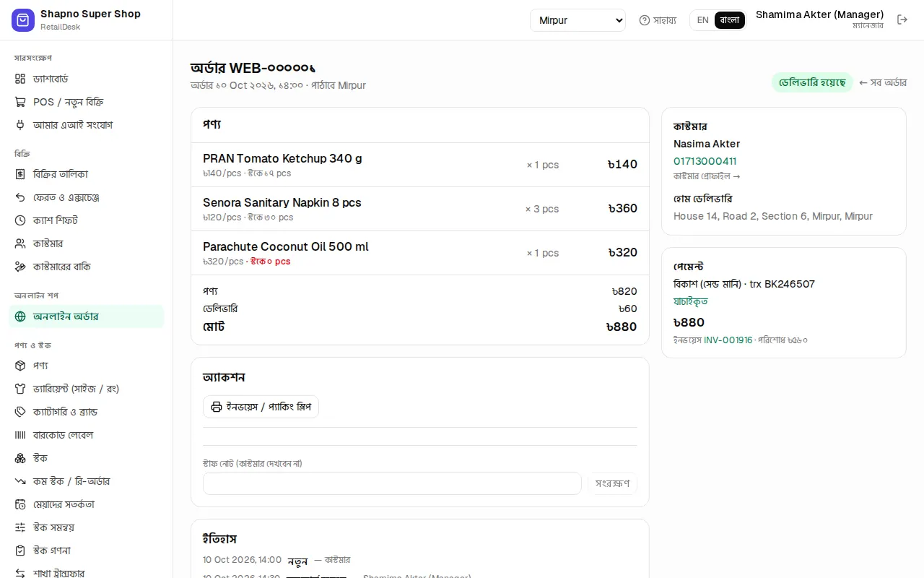Image resolution: width=924 pixels, height=578 pixels.
Task: Click the ডেলিভারি হয়েছে status badge
Action: [x=812, y=82]
